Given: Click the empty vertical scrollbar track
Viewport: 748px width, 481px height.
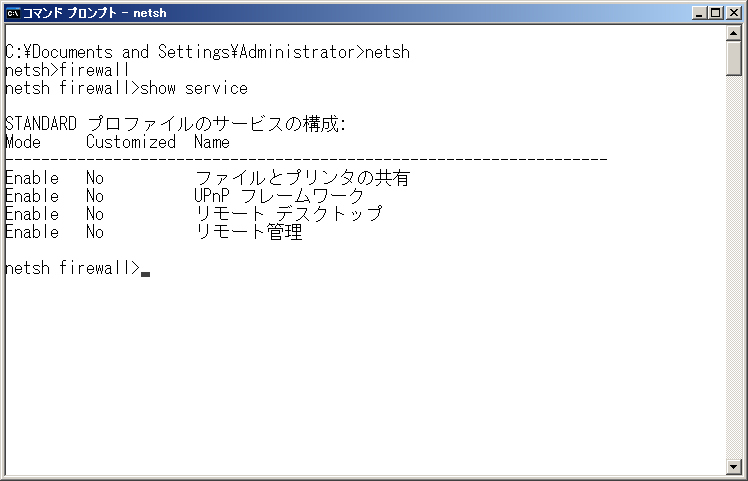Looking at the screenshot, I should (733, 266).
